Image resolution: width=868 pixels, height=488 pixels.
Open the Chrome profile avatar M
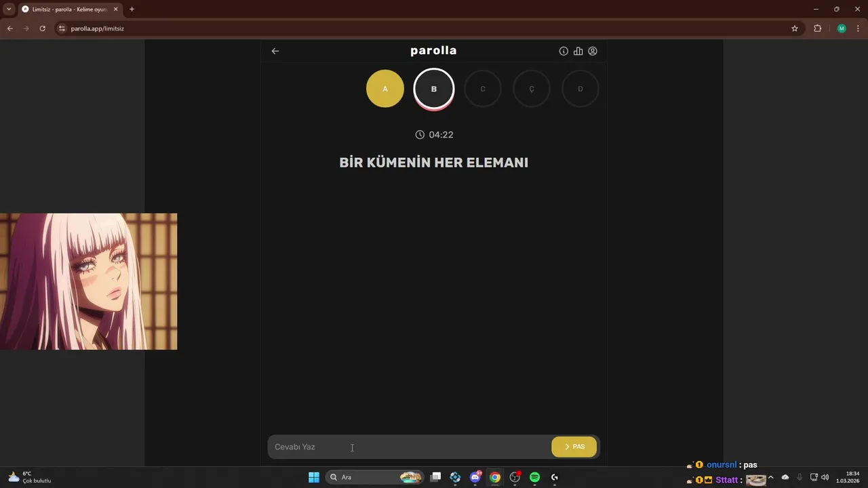click(x=842, y=28)
